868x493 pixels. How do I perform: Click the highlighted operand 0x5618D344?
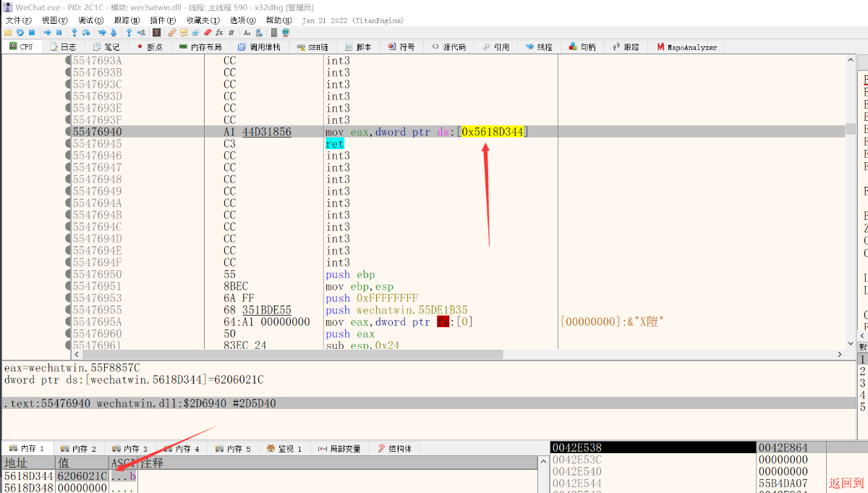pos(493,132)
